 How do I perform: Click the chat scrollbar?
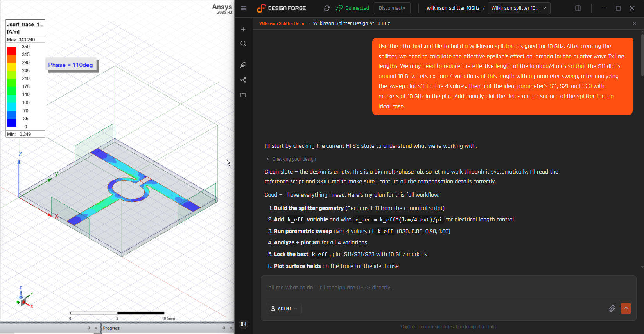pyautogui.click(x=642, y=55)
